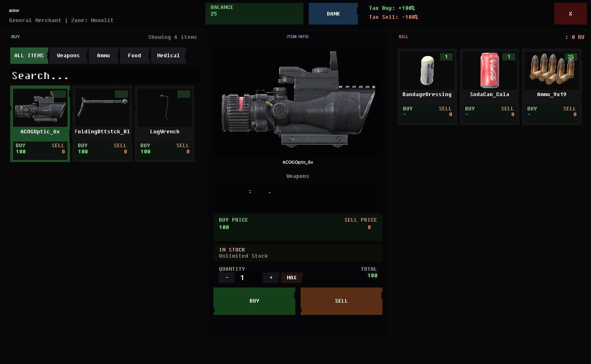Open the BANK panel
Image resolution: width=591 pixels, height=364 pixels.
[333, 14]
